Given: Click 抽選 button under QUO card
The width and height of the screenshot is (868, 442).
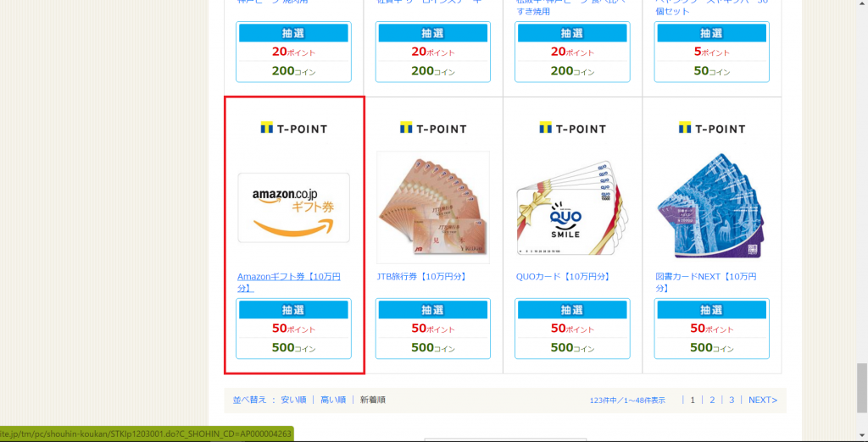Looking at the screenshot, I should [572, 310].
